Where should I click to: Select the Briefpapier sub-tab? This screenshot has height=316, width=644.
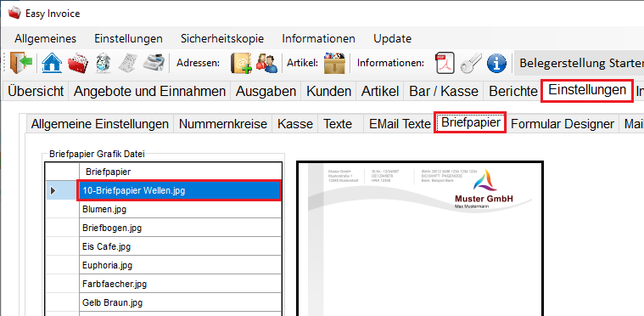pos(471,122)
